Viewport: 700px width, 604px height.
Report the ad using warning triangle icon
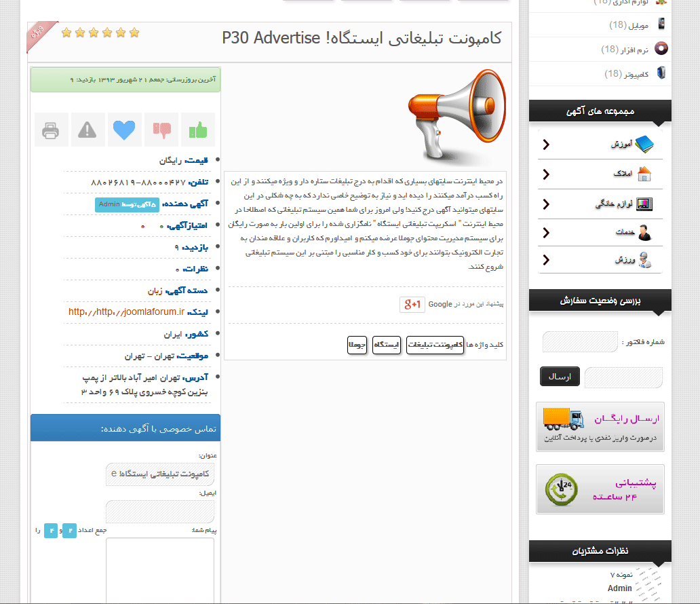(87, 130)
